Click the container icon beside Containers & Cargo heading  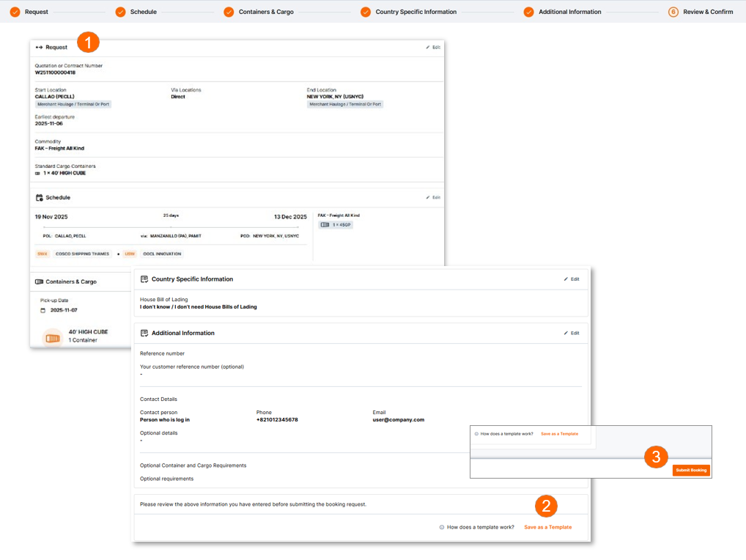pyautogui.click(x=40, y=281)
